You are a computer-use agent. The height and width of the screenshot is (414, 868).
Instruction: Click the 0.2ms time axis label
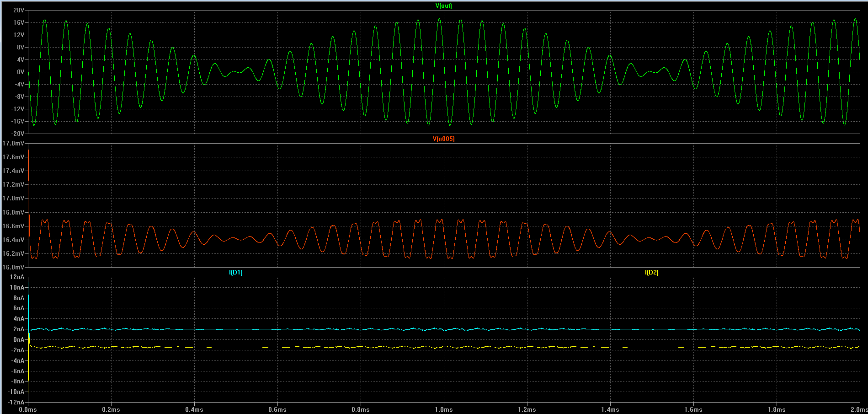[x=111, y=409]
